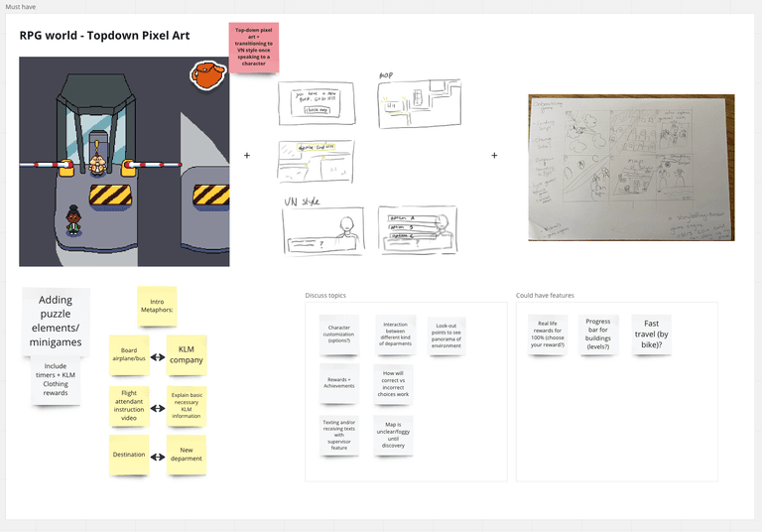Select the VN options A B C sketch
The height and width of the screenshot is (532, 762).
[418, 229]
